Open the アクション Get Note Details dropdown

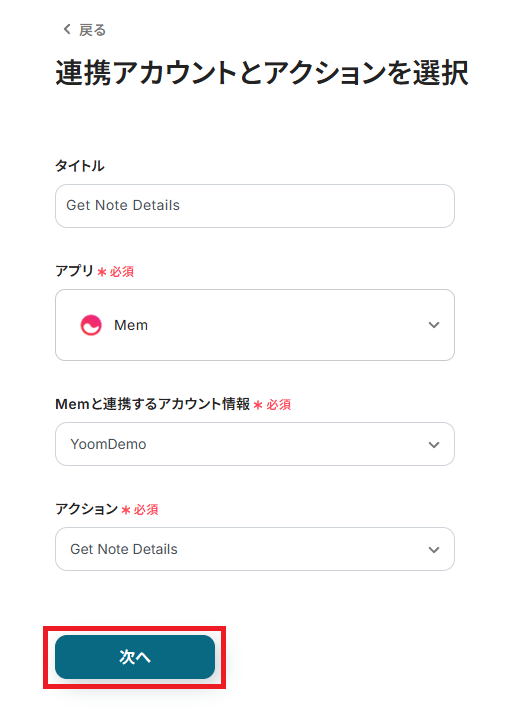point(255,549)
